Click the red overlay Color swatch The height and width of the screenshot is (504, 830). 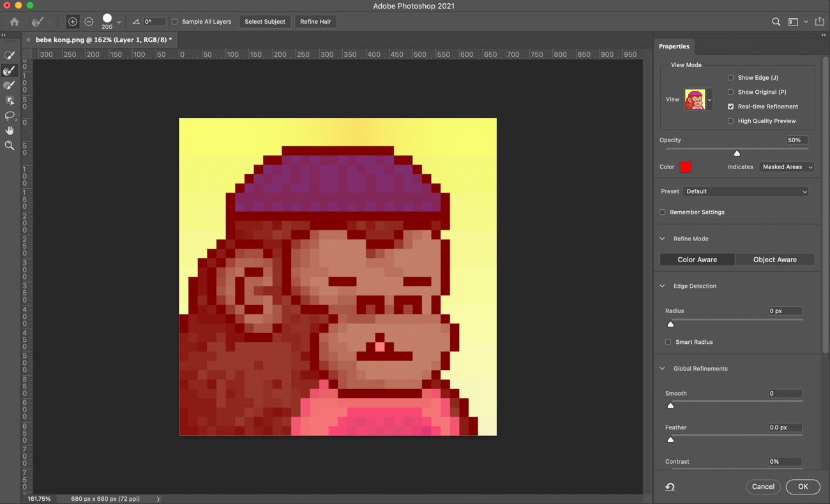[x=685, y=167]
